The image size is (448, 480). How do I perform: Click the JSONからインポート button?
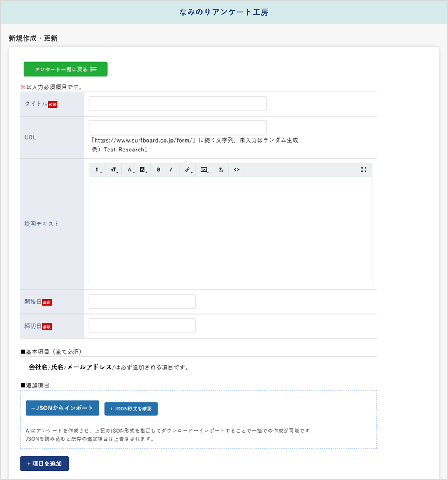(x=62, y=408)
